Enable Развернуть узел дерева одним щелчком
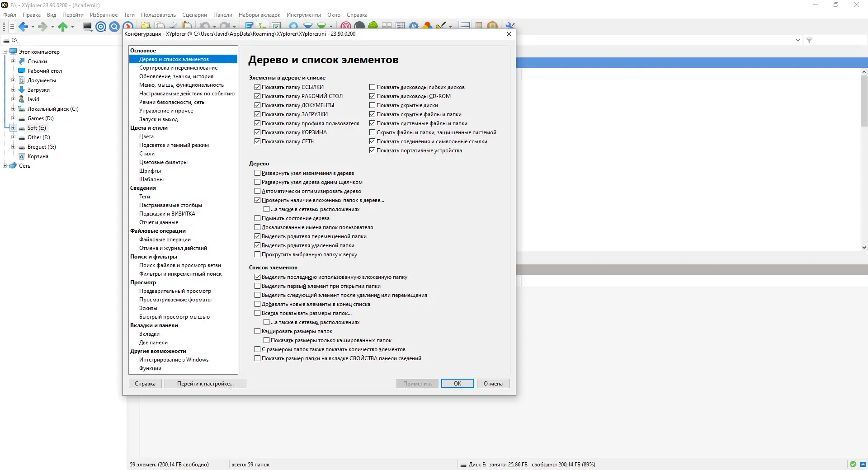Viewport: 868px width, 470px height. [257, 182]
